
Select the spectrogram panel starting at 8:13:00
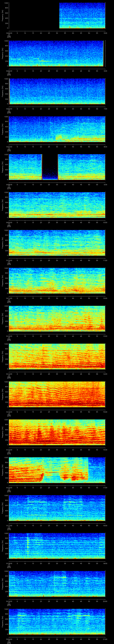click(57, 357)
